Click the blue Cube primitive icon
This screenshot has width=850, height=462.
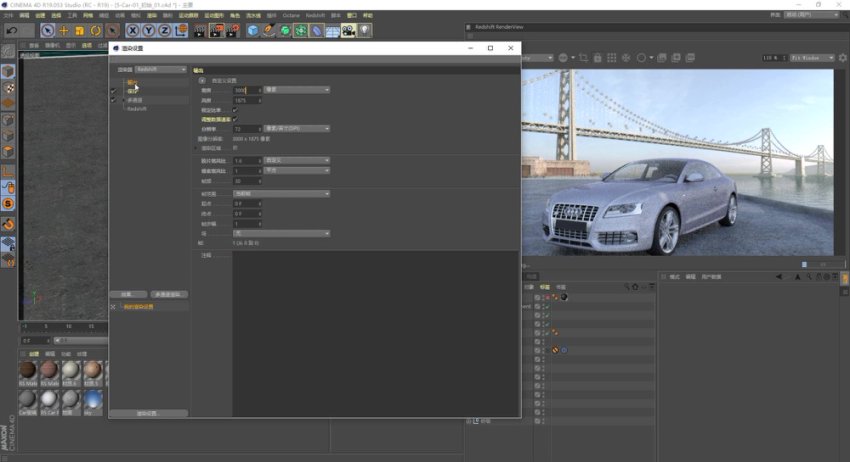[253, 31]
